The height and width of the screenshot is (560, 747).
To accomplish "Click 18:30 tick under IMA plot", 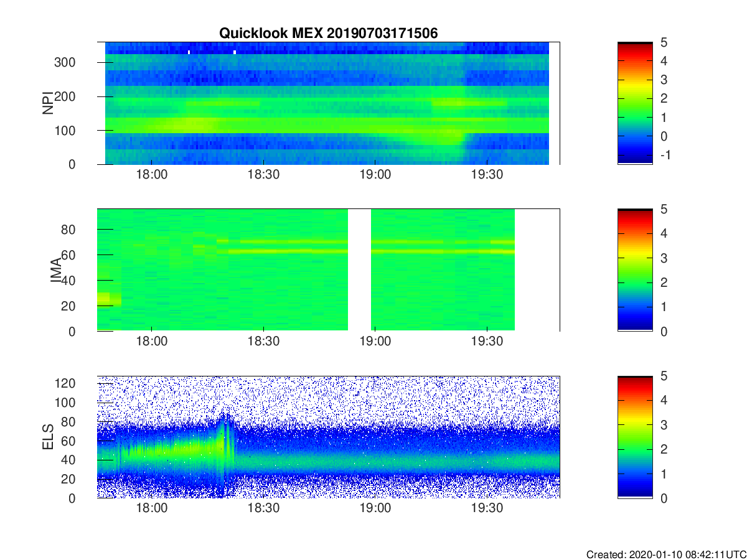I will point(263,342).
